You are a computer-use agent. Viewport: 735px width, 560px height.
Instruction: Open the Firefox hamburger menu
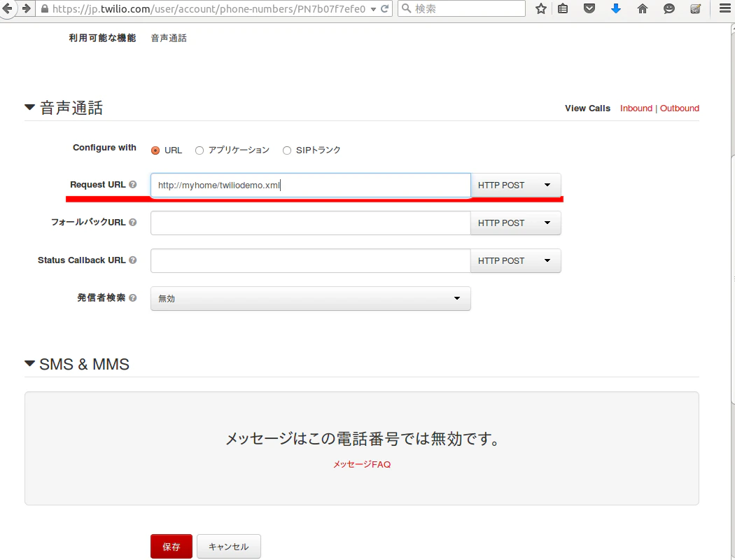click(725, 8)
